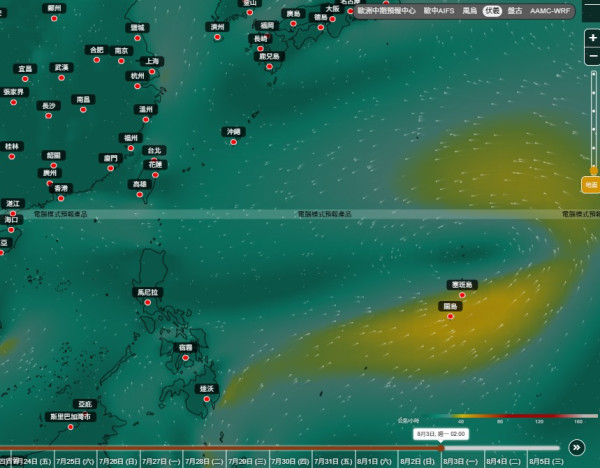This screenshot has width=600, height=468.
Task: Click the 武漢 city marker
Action: tap(62, 78)
